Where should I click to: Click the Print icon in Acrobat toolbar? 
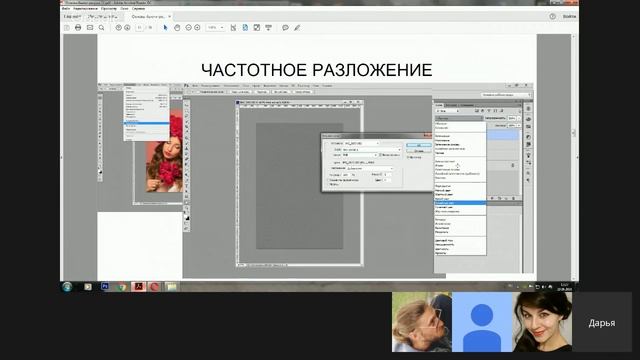[x=78, y=28]
